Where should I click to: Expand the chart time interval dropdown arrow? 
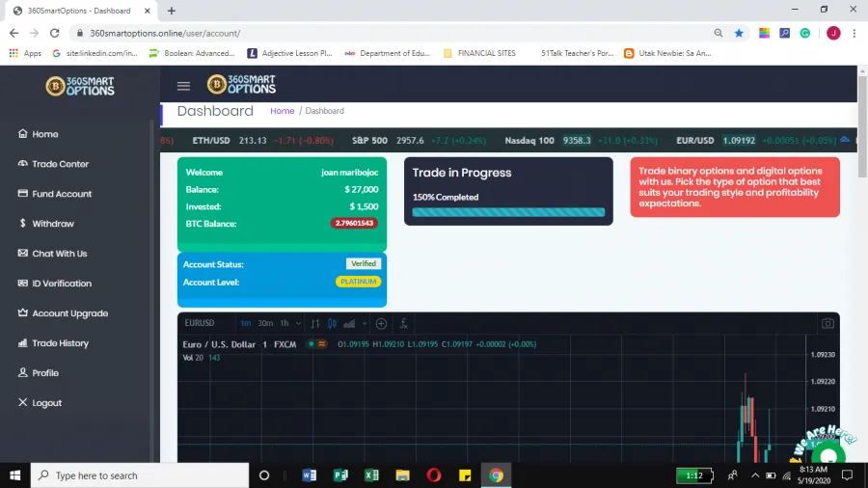[297, 324]
